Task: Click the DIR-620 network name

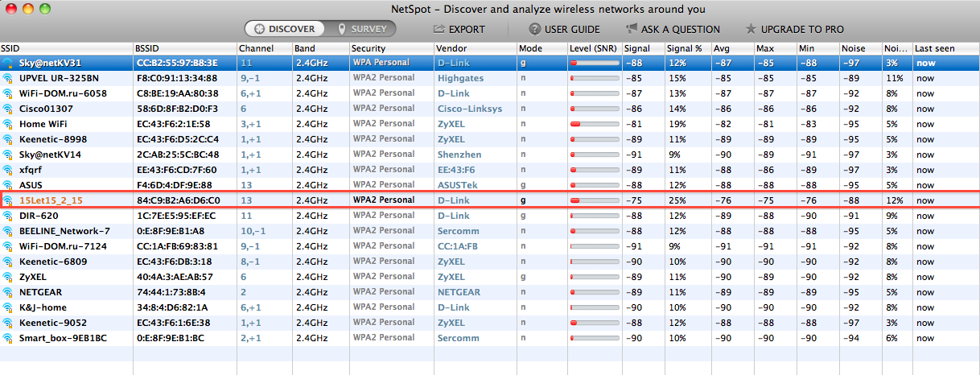Action: click(x=39, y=216)
